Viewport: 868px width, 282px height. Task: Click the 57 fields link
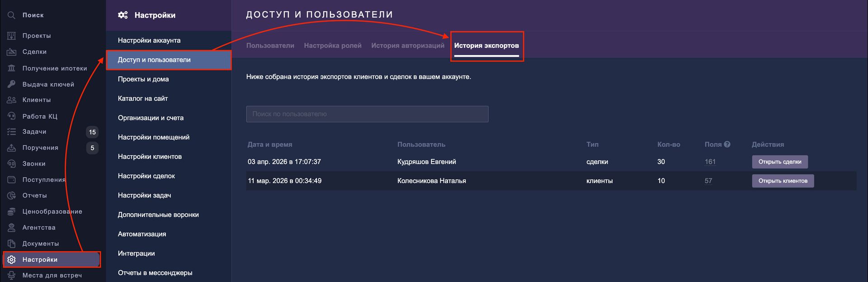[x=708, y=181]
